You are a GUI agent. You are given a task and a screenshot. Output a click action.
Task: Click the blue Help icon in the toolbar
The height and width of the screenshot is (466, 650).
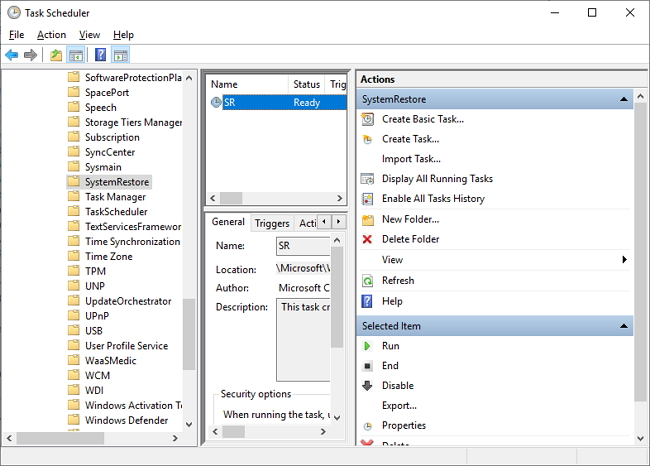[100, 55]
